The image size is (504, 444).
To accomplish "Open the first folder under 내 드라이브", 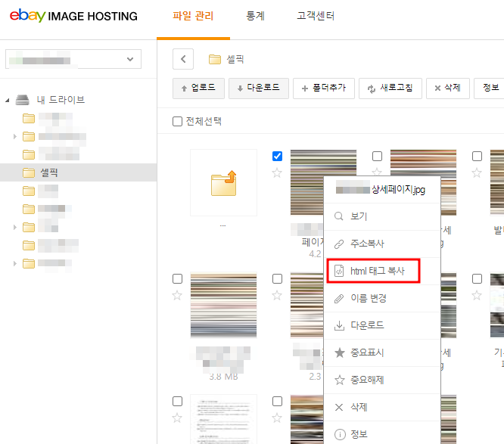I will pos(29,119).
